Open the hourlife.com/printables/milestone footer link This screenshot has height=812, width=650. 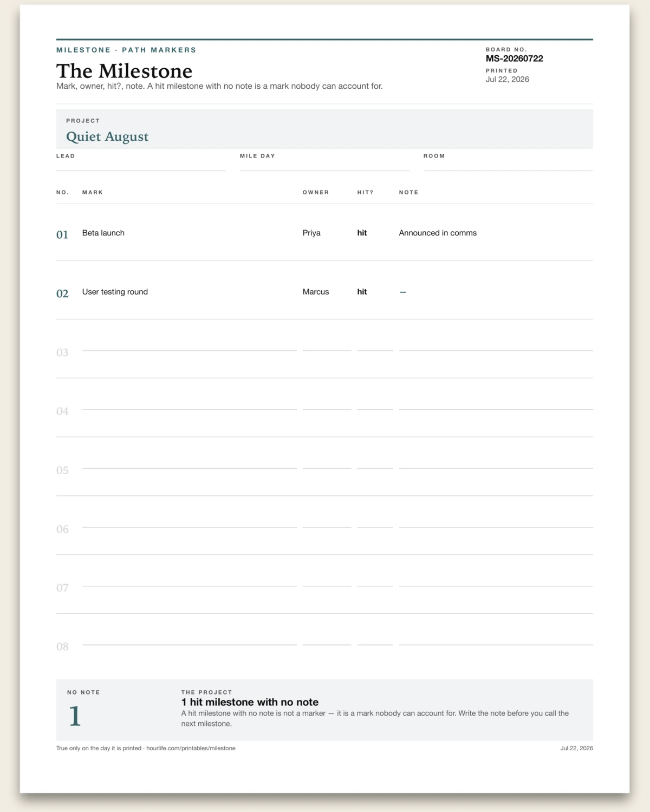coord(191,748)
